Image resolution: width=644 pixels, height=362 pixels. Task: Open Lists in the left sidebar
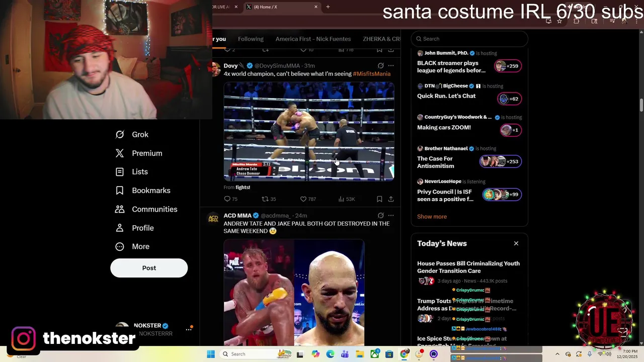pyautogui.click(x=132, y=172)
